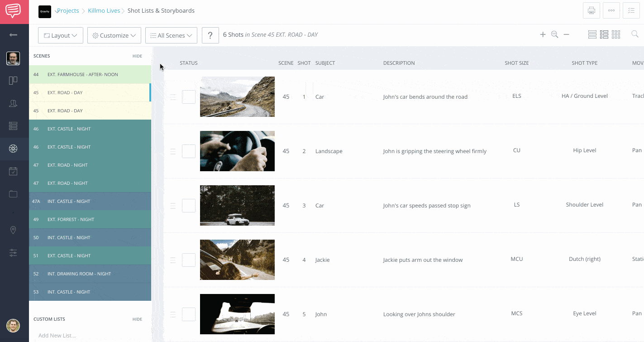Click the three-dot more options icon
The width and height of the screenshot is (644, 342).
point(611,10)
